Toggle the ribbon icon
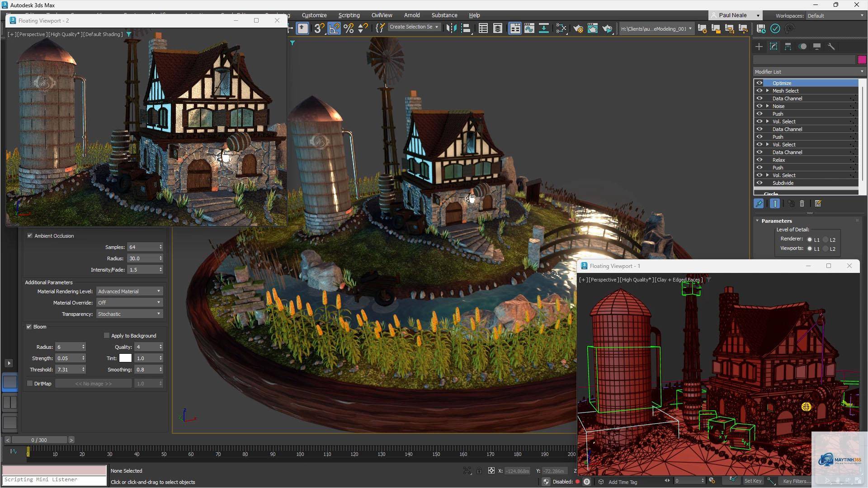The width and height of the screenshot is (868, 488). pyautogui.click(x=515, y=28)
